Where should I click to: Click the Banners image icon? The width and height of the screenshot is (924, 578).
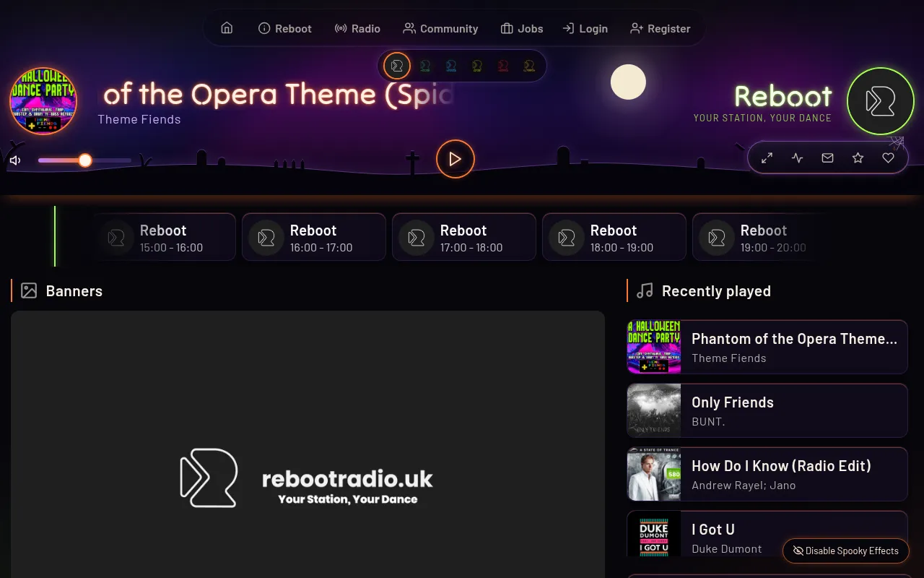coord(29,290)
